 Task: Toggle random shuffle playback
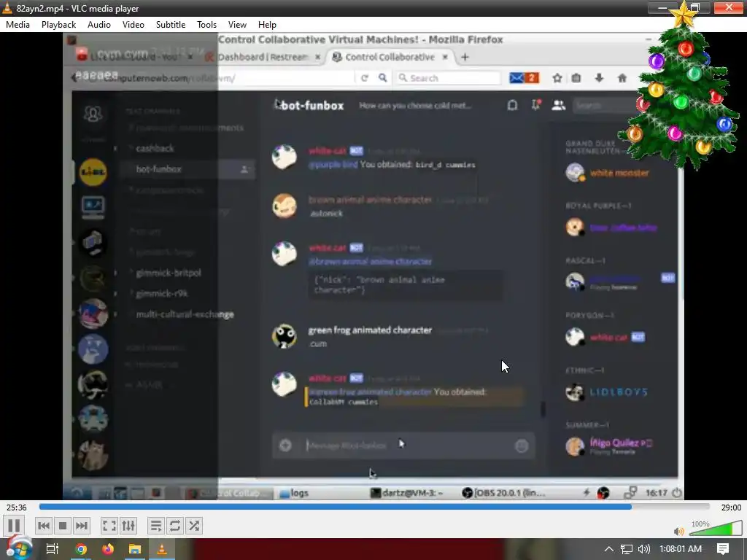[x=194, y=526]
